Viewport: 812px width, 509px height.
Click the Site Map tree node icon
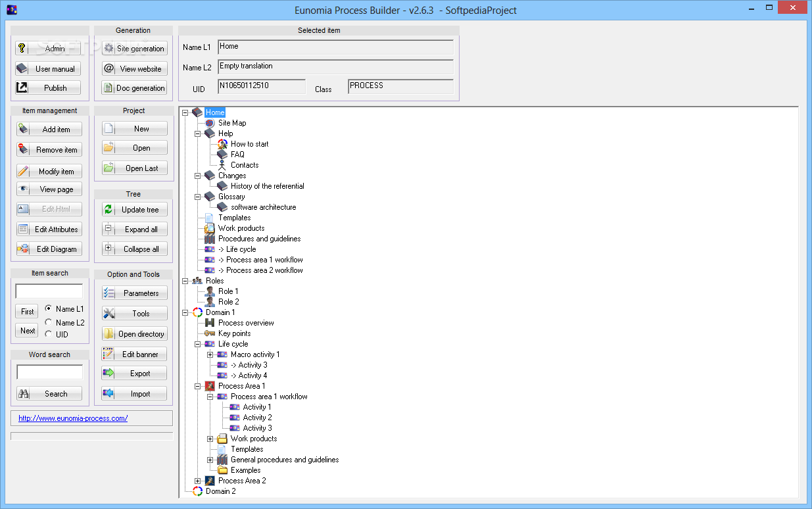(x=210, y=123)
